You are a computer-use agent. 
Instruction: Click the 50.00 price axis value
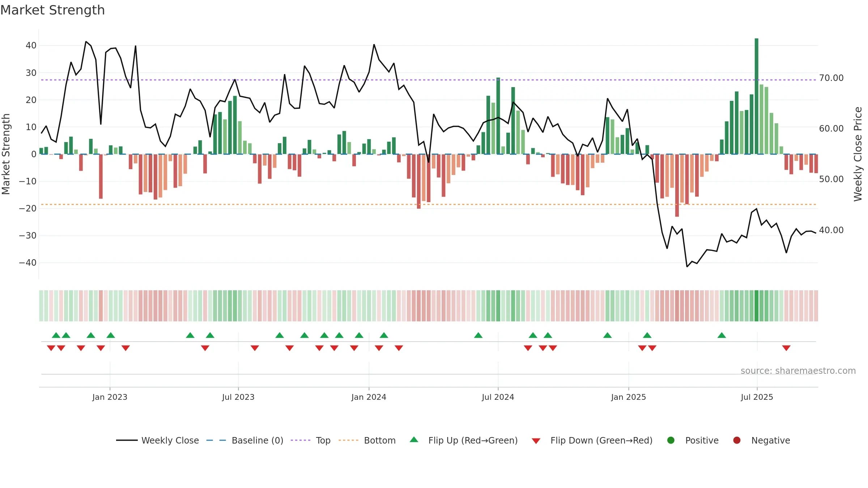[x=831, y=179]
